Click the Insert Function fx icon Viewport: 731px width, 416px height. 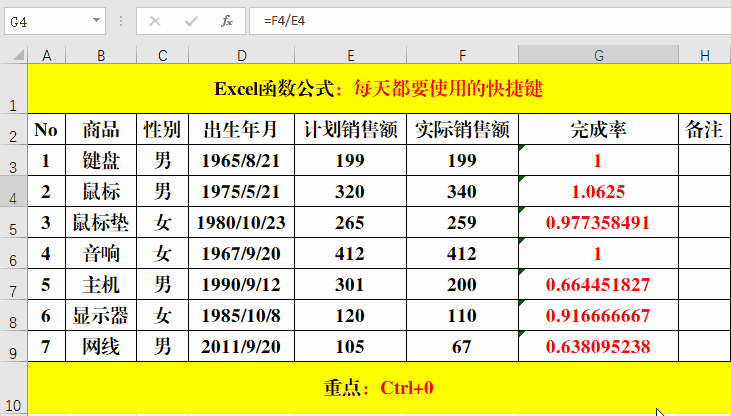coord(227,21)
